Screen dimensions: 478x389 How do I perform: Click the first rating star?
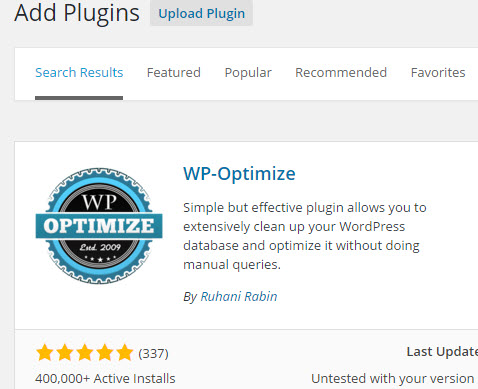(45, 353)
